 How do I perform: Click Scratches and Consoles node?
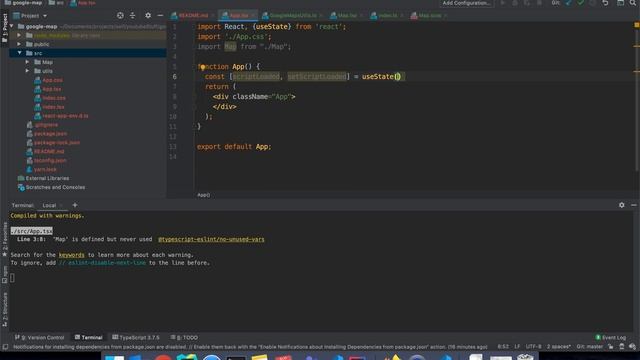(x=51, y=187)
